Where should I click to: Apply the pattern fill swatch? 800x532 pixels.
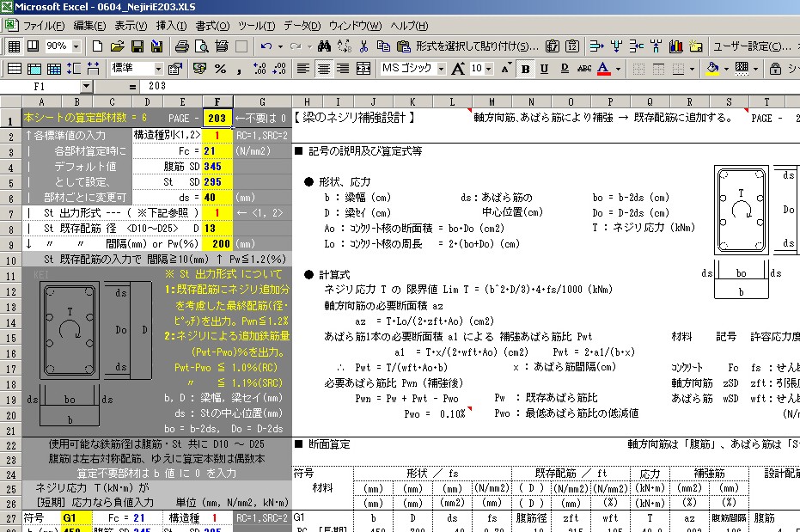coord(742,69)
